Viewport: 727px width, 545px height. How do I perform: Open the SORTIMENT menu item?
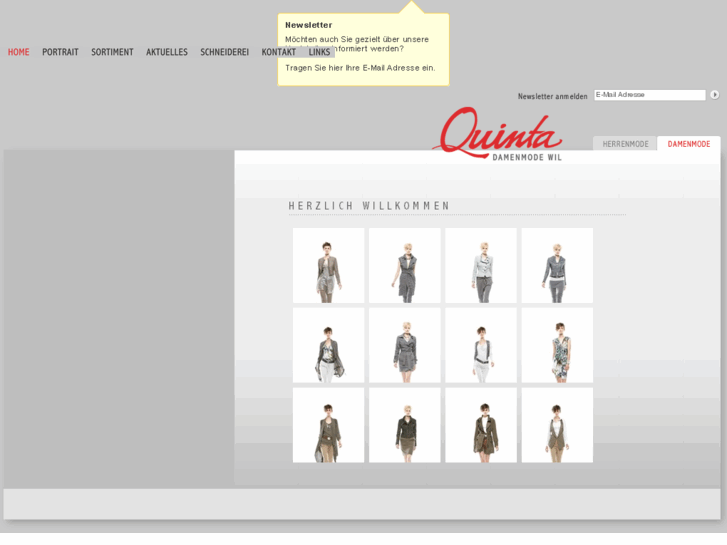112,52
